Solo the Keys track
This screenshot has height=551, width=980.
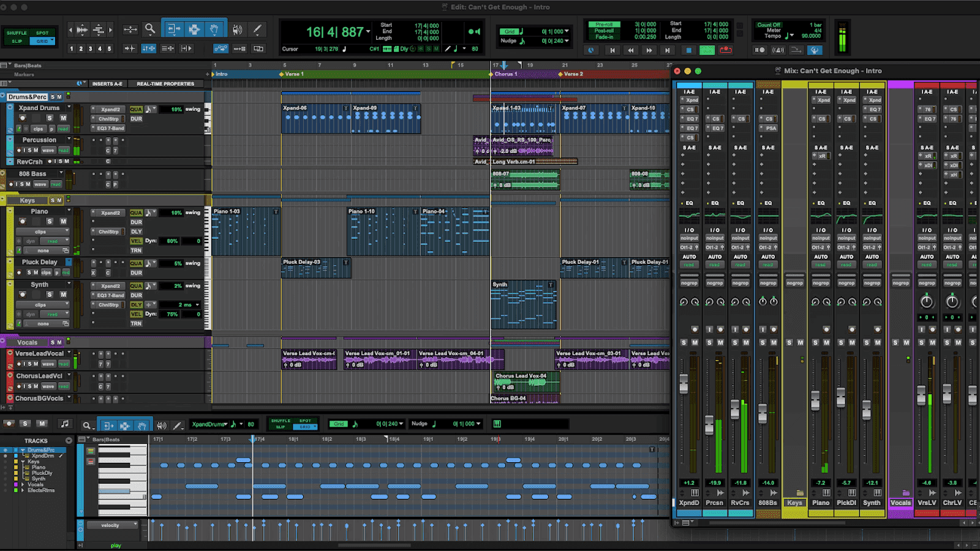coord(53,200)
